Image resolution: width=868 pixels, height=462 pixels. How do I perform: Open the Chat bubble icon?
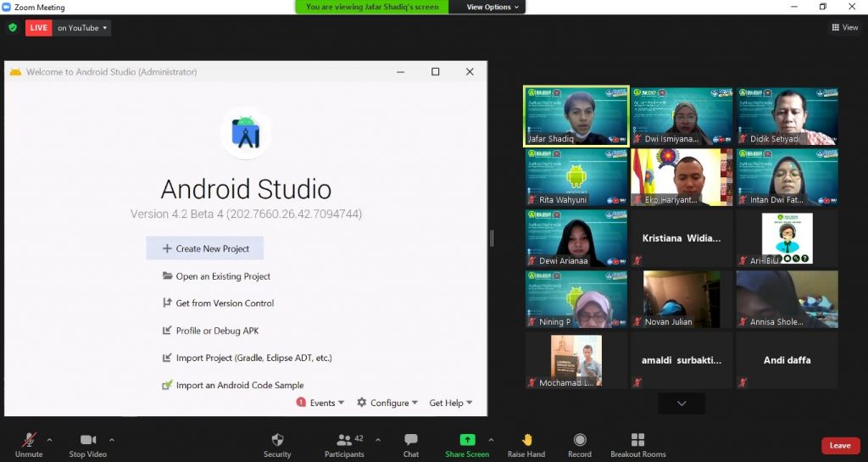411,440
